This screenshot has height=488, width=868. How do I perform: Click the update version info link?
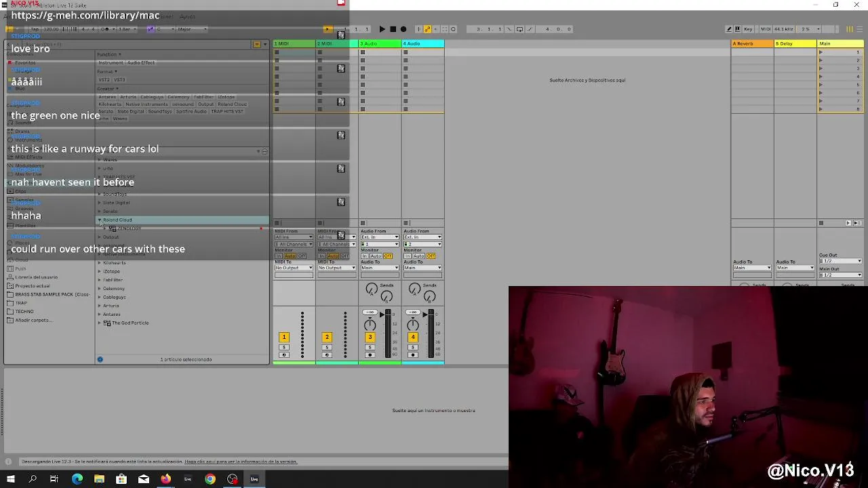click(x=241, y=462)
